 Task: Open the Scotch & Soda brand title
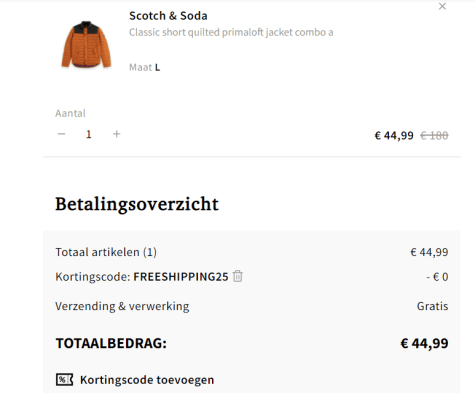[168, 16]
